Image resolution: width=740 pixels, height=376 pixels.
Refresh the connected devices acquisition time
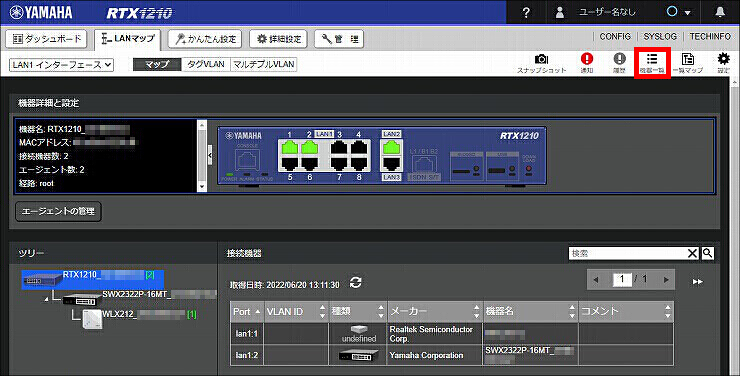click(x=355, y=283)
